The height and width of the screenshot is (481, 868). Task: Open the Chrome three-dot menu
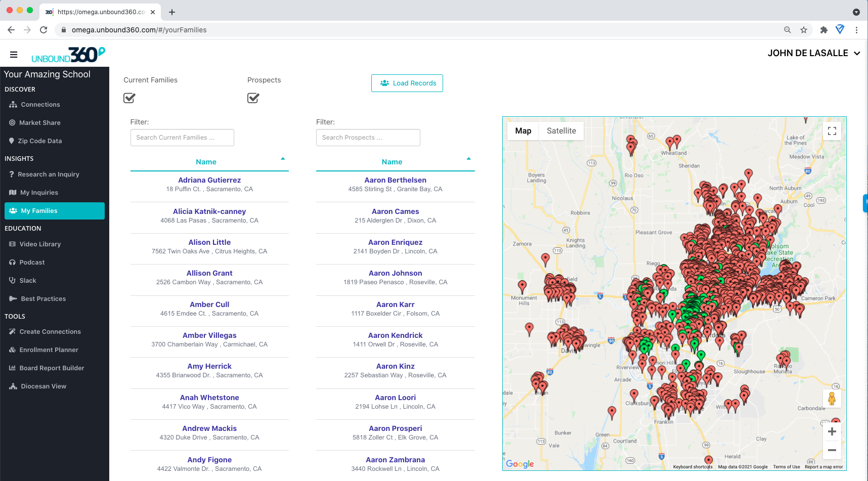point(856,30)
